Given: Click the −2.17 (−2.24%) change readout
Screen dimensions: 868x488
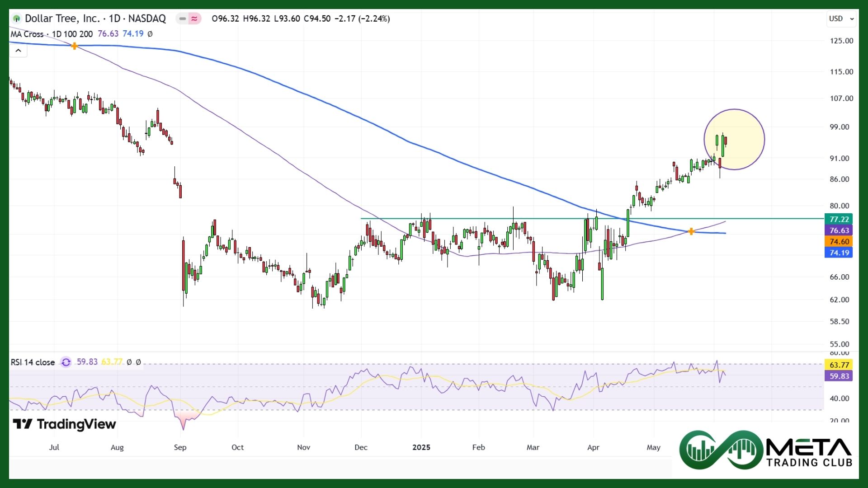Looking at the screenshot, I should pyautogui.click(x=362, y=19).
